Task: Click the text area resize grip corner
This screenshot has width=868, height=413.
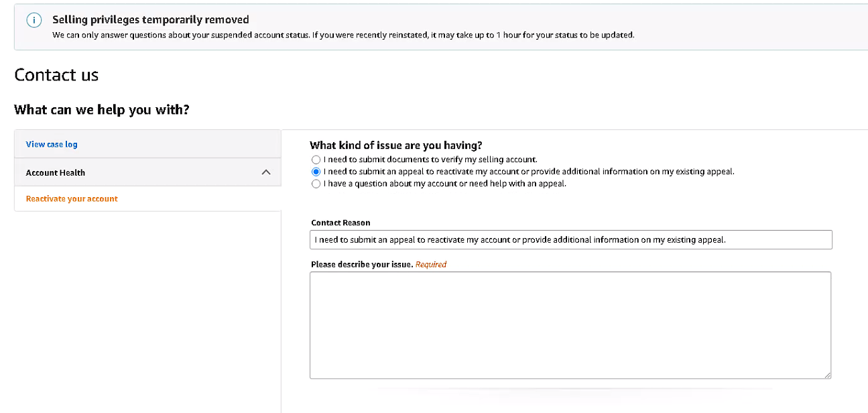Action: [827, 375]
